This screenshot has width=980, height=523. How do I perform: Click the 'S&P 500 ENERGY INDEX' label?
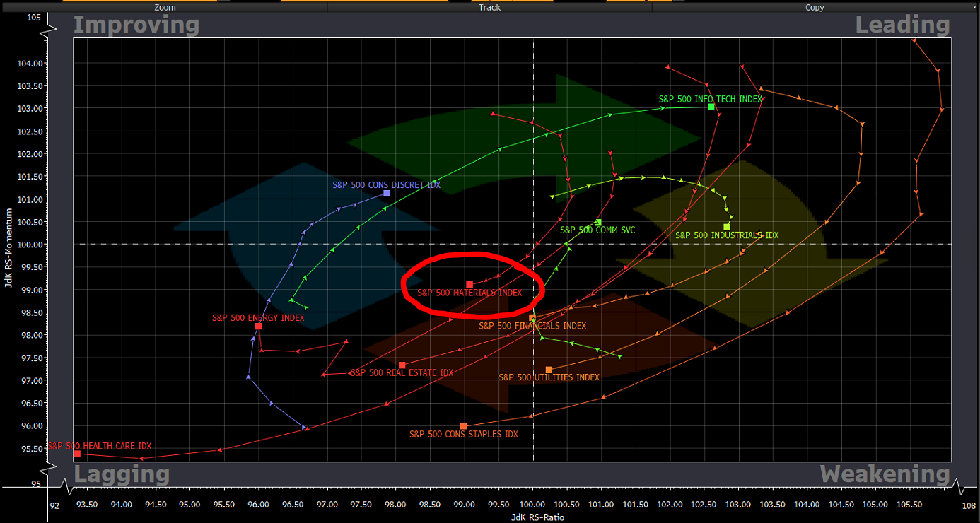tap(258, 318)
